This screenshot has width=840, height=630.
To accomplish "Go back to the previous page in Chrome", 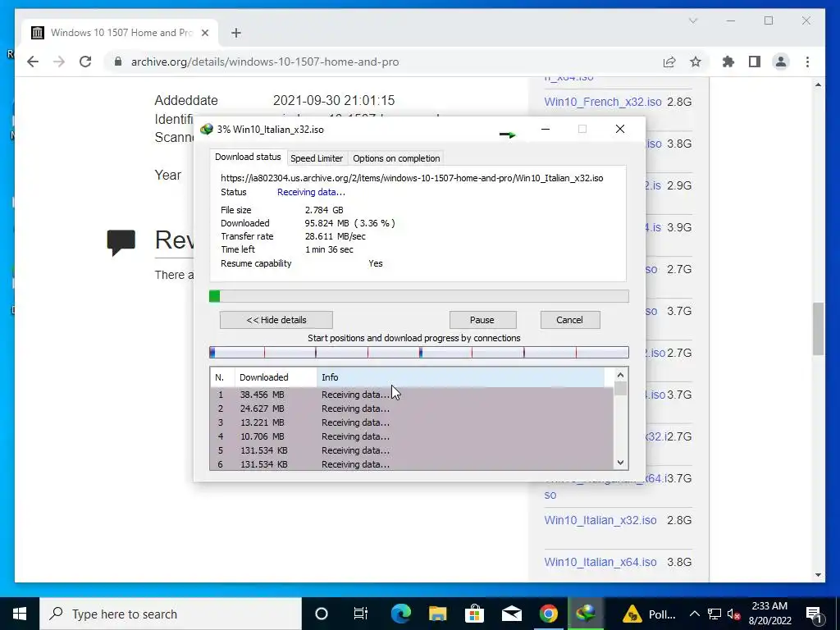I will point(33,62).
